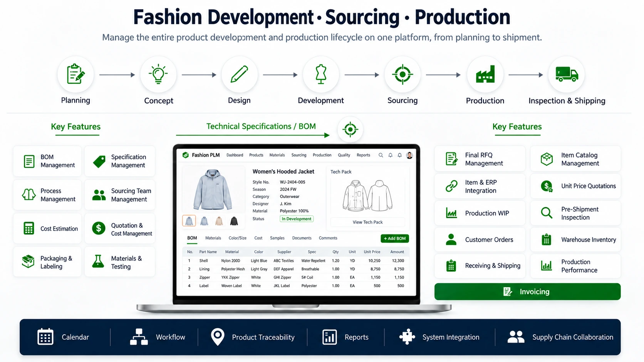Image resolution: width=644 pixels, height=362 pixels.
Task: Open the Quality menu in the laptop app
Action: (344, 155)
